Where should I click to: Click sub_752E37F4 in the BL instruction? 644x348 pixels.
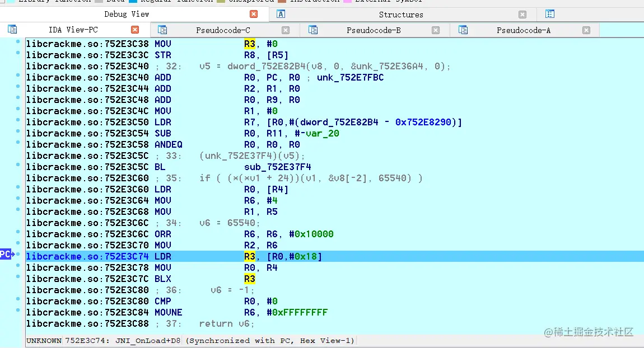pos(278,167)
